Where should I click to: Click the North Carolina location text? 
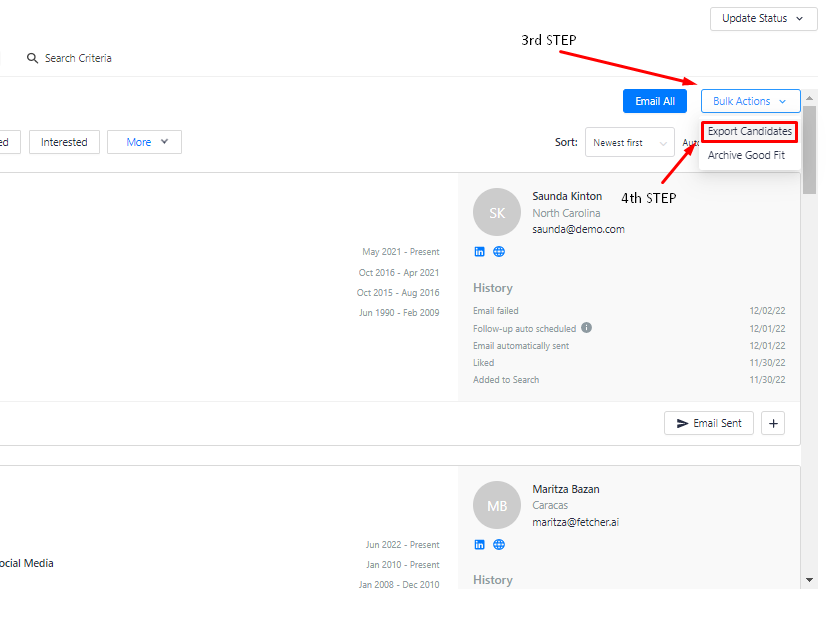click(566, 213)
